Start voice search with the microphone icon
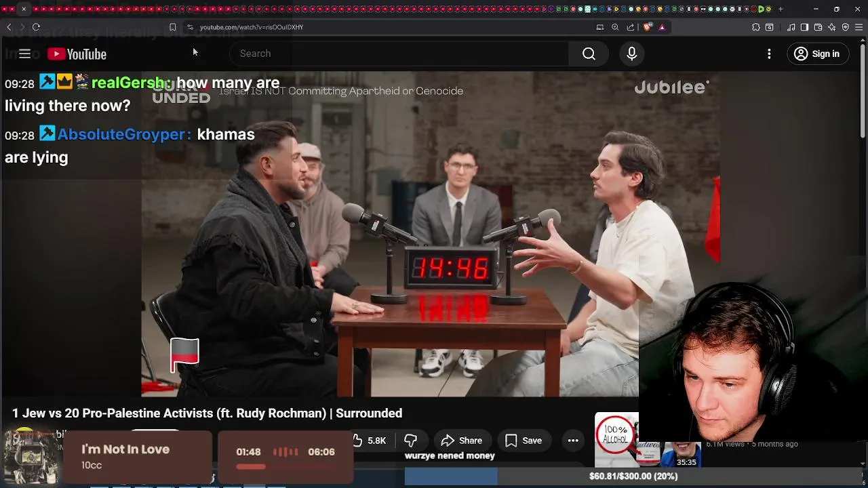Screen dimensions: 868x488 coord(631,54)
